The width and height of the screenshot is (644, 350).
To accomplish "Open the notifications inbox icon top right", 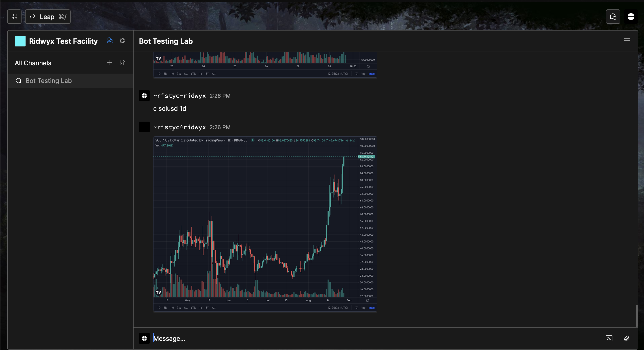I will 613,17.
